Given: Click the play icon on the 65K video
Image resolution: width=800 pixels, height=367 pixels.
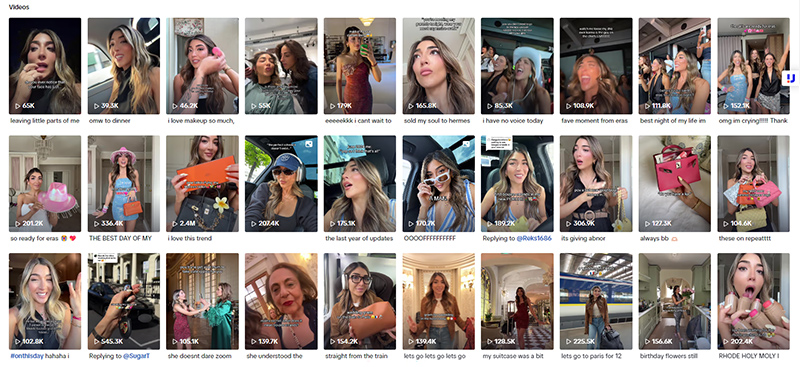Looking at the screenshot, I should (x=18, y=106).
